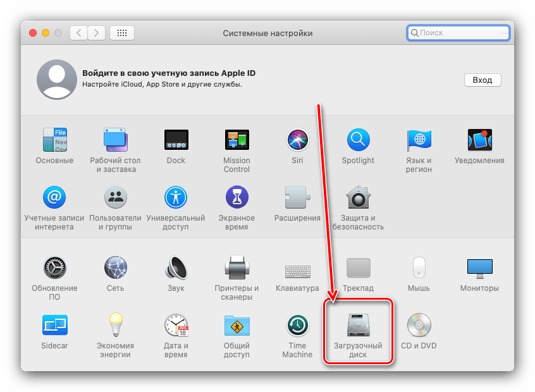Minimize the Системные настройки window
535x392 pixels.
click(46, 33)
